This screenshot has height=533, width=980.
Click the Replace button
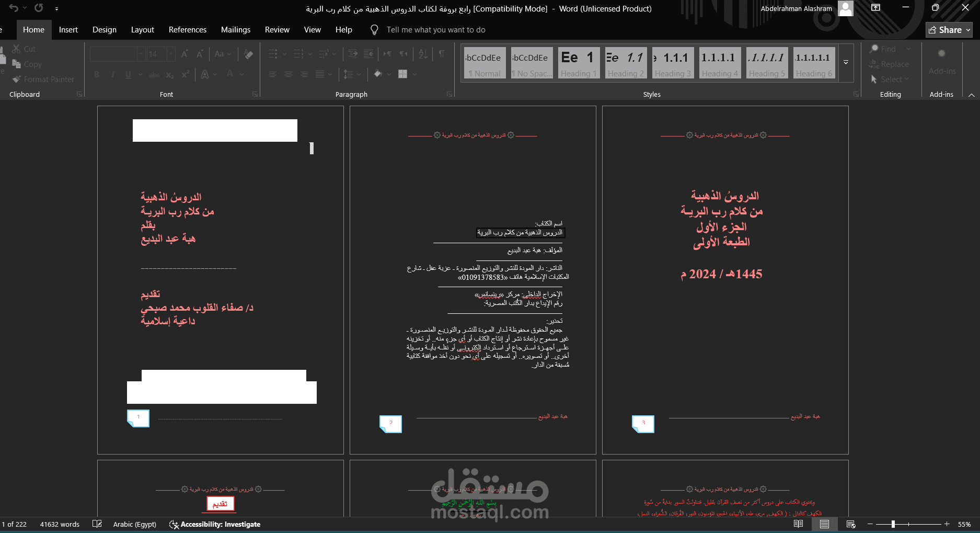[x=889, y=64]
